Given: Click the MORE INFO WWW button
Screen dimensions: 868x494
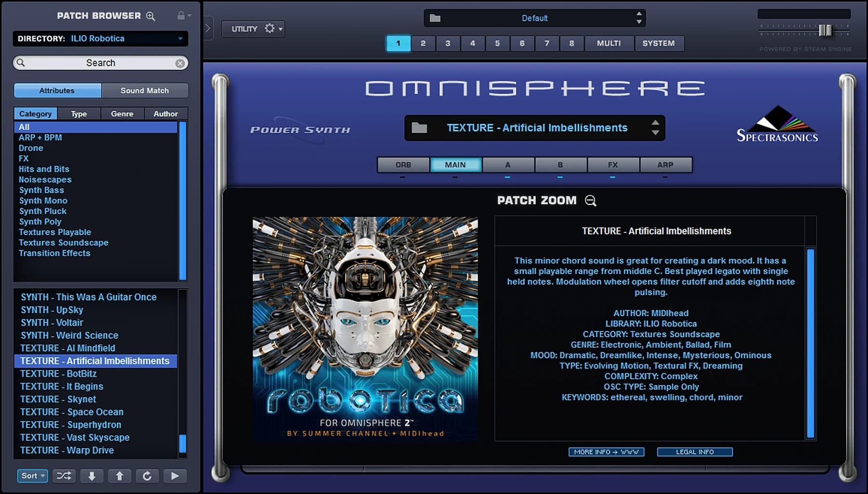Looking at the screenshot, I should tap(606, 452).
